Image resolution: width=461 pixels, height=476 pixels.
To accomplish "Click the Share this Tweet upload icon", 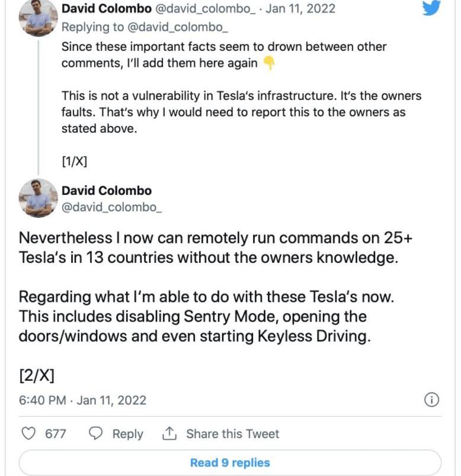I will [170, 434].
